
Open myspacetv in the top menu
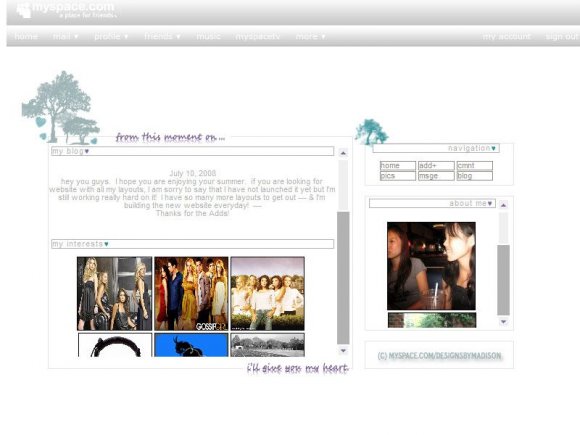tap(258, 36)
